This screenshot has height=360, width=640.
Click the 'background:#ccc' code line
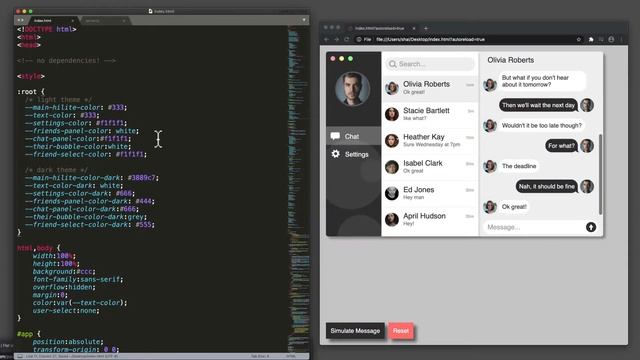(64, 271)
